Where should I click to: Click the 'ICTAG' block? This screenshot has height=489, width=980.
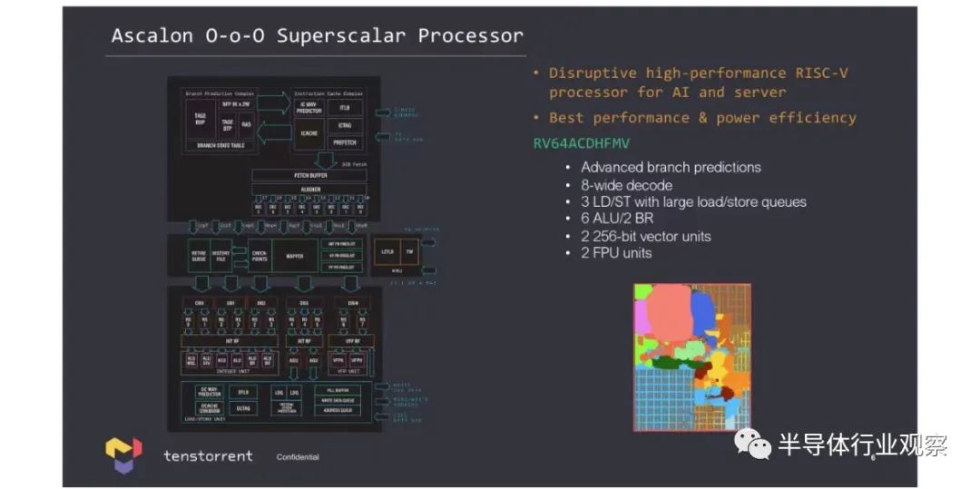point(345,126)
